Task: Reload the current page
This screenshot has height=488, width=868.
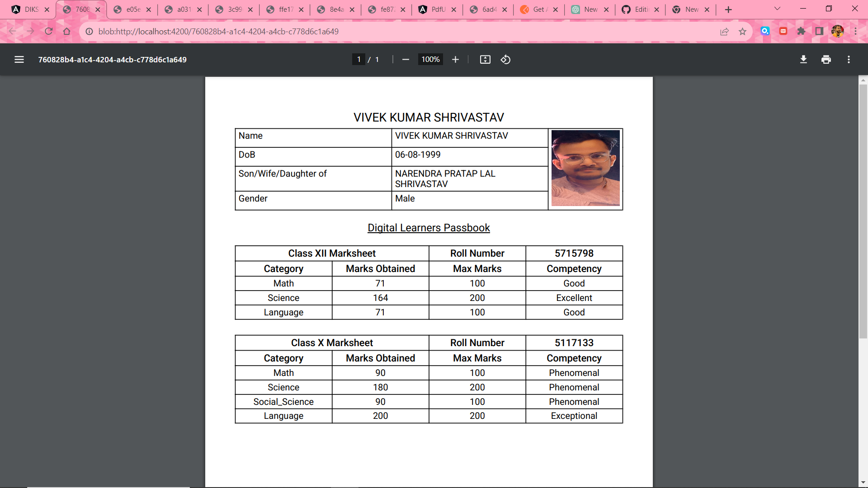Action: pyautogui.click(x=49, y=31)
